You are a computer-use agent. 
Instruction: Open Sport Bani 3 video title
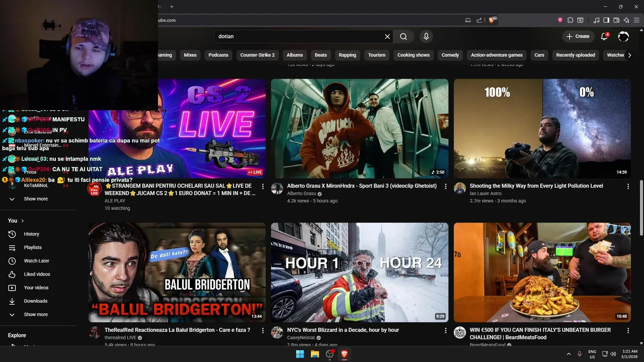tap(362, 186)
